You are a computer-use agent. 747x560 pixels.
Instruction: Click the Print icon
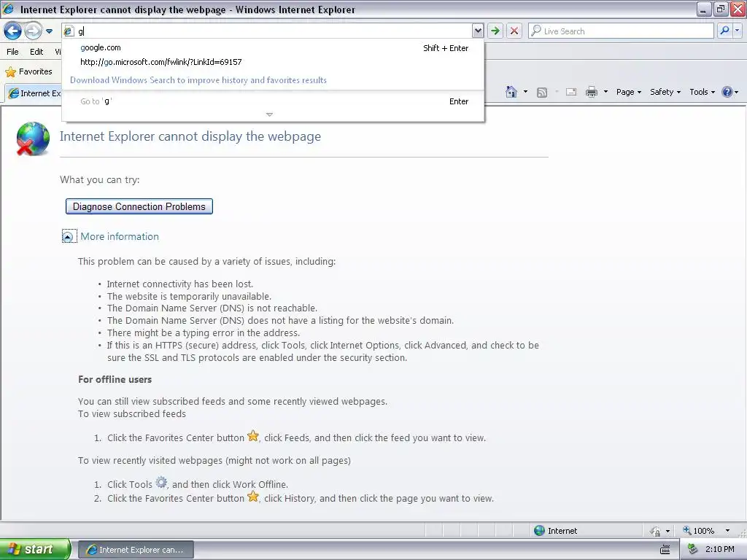(x=592, y=92)
